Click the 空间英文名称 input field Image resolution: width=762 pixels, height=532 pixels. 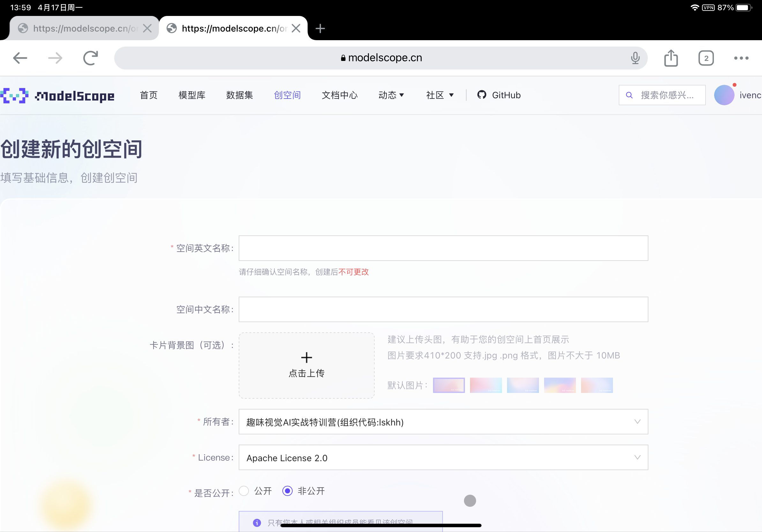point(444,248)
